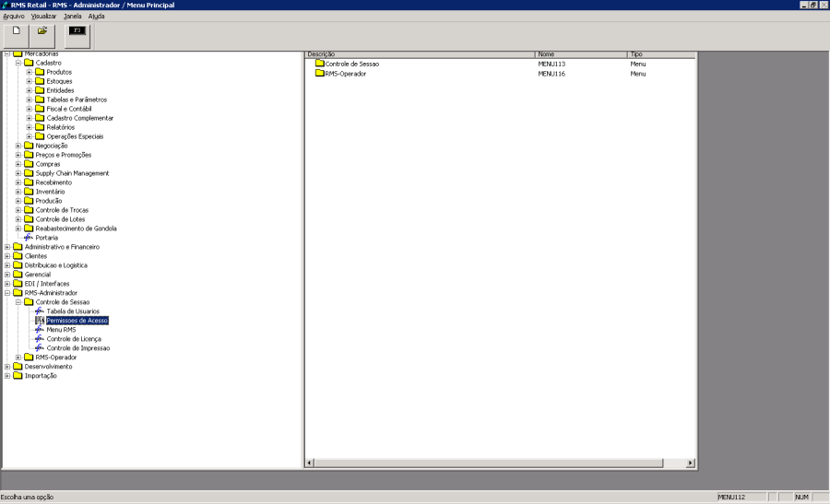Click the Operações Especiais folder icon
The width and height of the screenshot is (830, 504).
[40, 136]
